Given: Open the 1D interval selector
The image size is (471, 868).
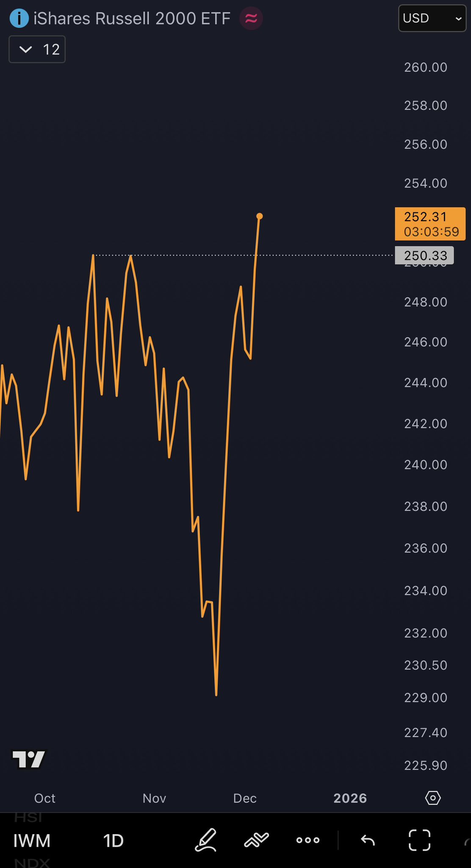Looking at the screenshot, I should click(x=113, y=841).
